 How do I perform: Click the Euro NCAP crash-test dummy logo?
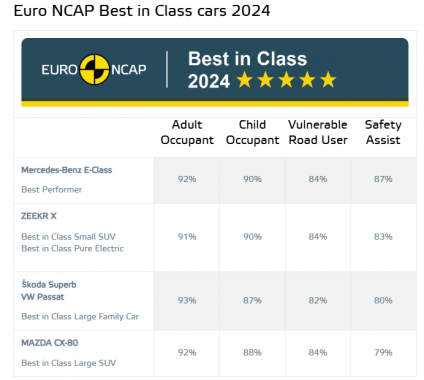pyautogui.click(x=94, y=70)
